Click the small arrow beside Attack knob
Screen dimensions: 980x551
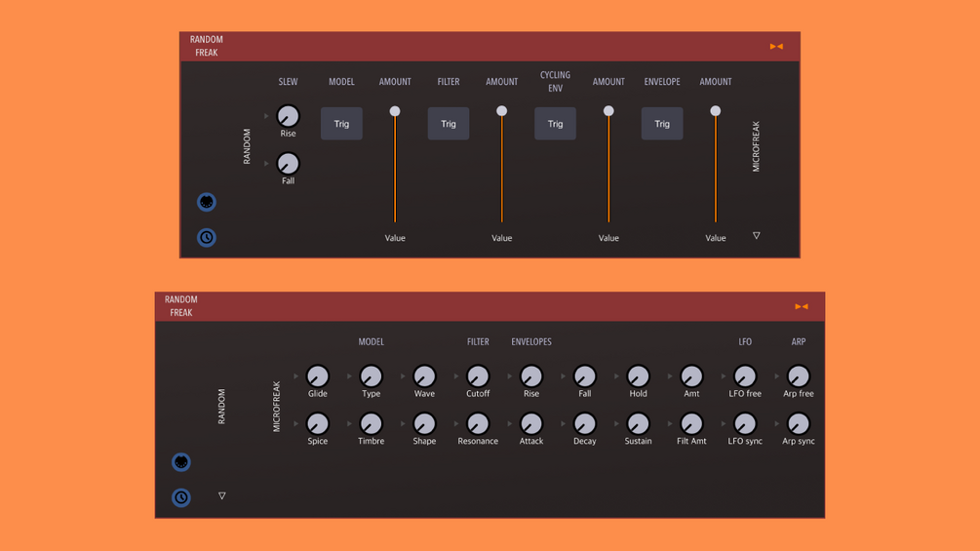tap(509, 423)
